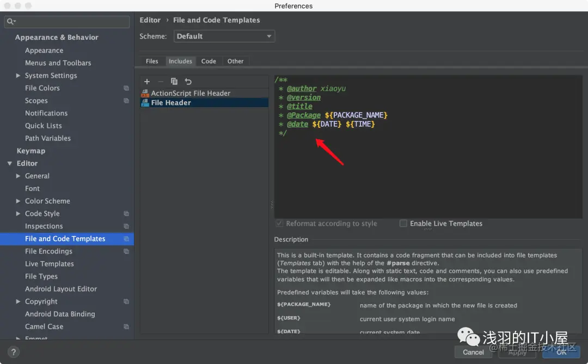
Task: Click project-level icon beside Copyright
Action: (126, 302)
